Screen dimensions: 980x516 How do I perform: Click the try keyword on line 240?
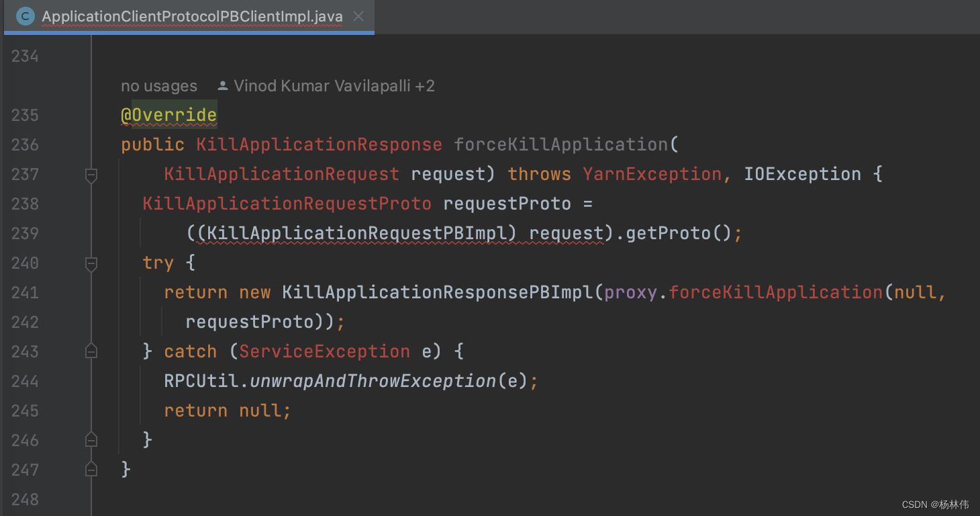pos(158,263)
